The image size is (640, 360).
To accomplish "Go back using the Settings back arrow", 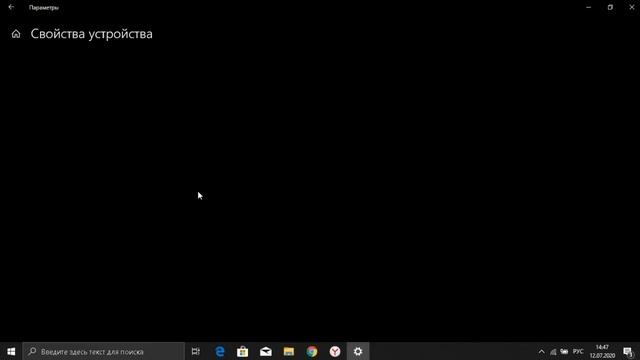I will (11, 7).
